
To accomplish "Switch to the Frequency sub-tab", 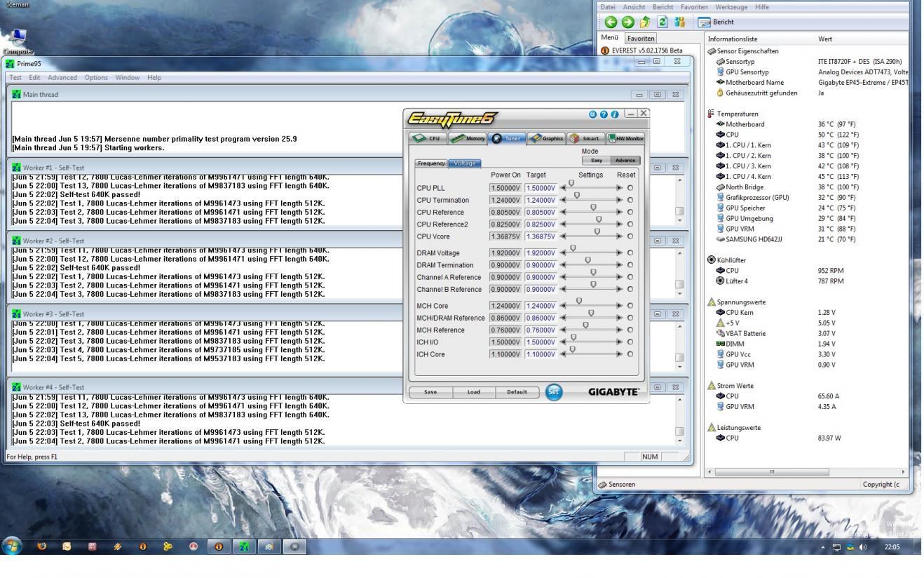I will click(432, 163).
